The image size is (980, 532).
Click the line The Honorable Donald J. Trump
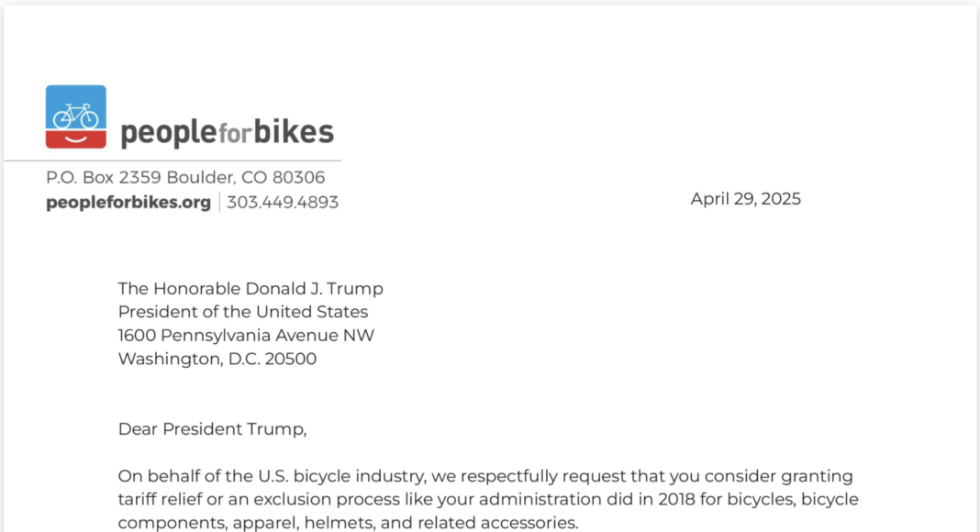pos(251,289)
